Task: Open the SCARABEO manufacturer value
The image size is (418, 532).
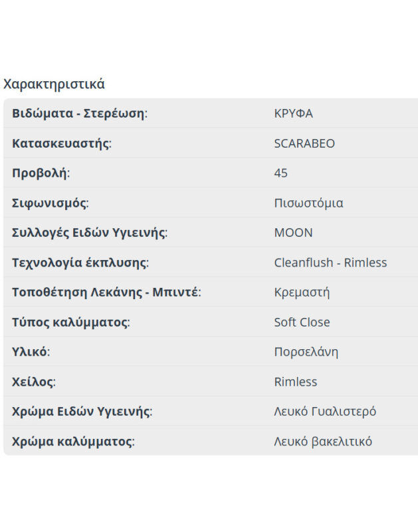Action: point(304,143)
